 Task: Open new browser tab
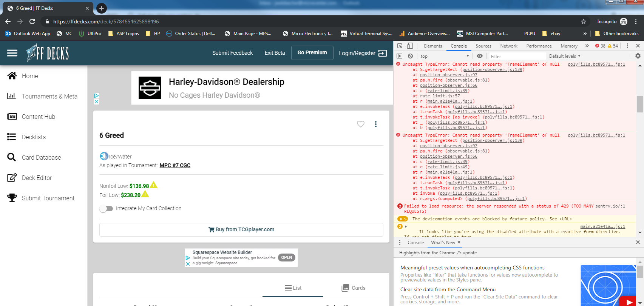coord(102,8)
